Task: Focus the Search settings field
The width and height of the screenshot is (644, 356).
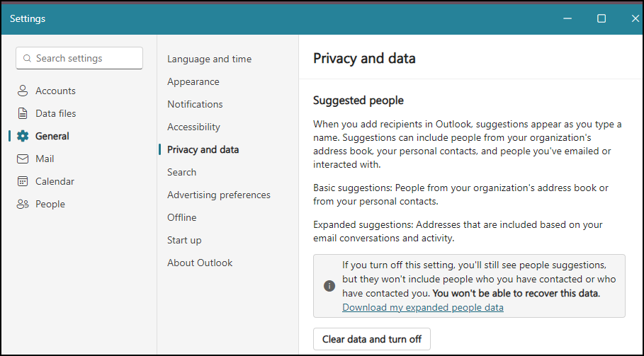Action: pos(79,58)
